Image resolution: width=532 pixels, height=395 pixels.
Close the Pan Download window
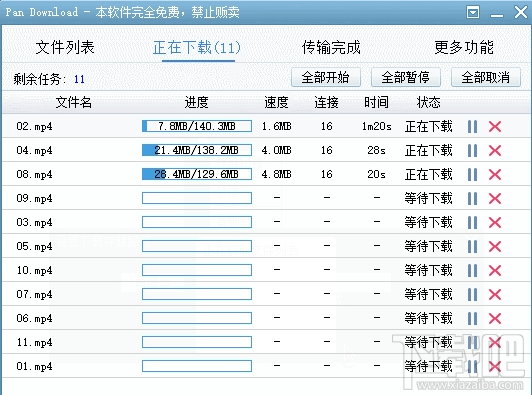(x=521, y=12)
